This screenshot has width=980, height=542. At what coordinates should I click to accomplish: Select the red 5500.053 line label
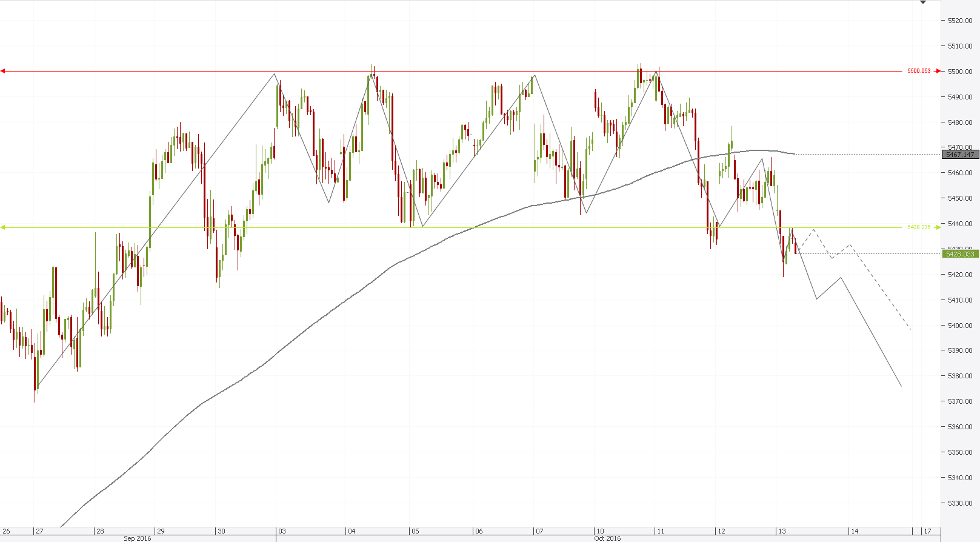pos(919,71)
